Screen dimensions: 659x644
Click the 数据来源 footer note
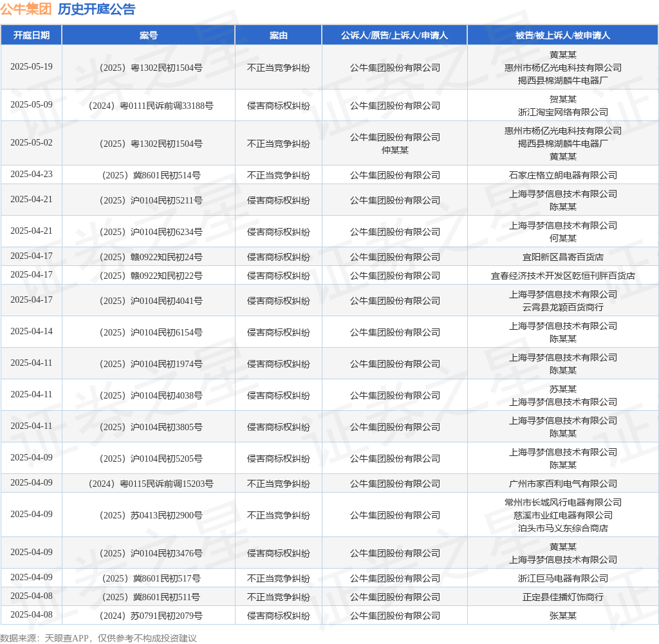tap(98, 638)
